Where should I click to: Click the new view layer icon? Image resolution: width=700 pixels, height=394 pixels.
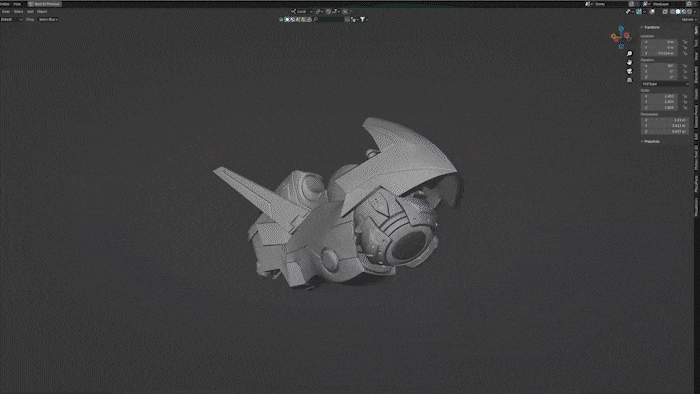coord(688,4)
